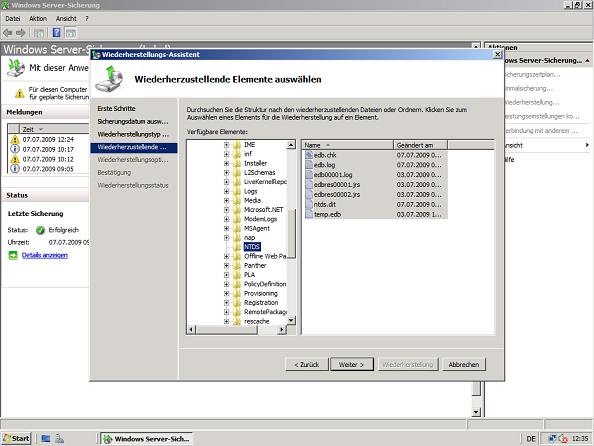Close the Wiederherstellungs-Assistent dialog
This screenshot has height=446, width=594.
[x=497, y=54]
